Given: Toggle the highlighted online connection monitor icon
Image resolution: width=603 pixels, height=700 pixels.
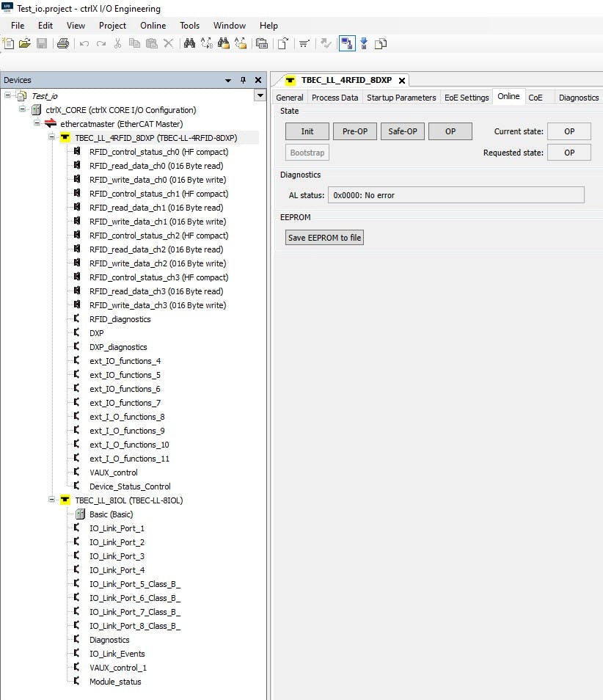Looking at the screenshot, I should pyautogui.click(x=347, y=43).
